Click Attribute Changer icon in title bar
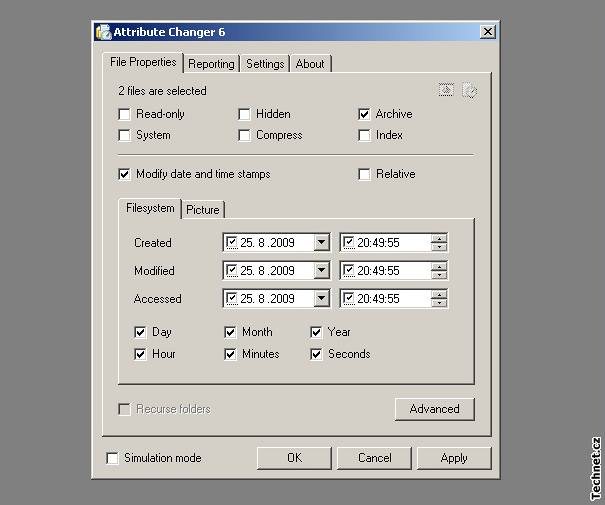Screen dimensions: 605x505 click(102, 32)
